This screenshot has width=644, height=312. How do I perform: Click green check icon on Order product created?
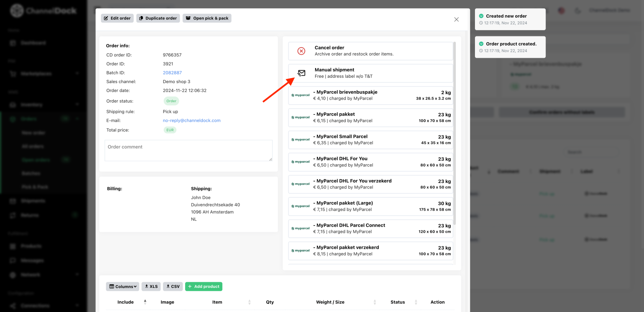(481, 44)
